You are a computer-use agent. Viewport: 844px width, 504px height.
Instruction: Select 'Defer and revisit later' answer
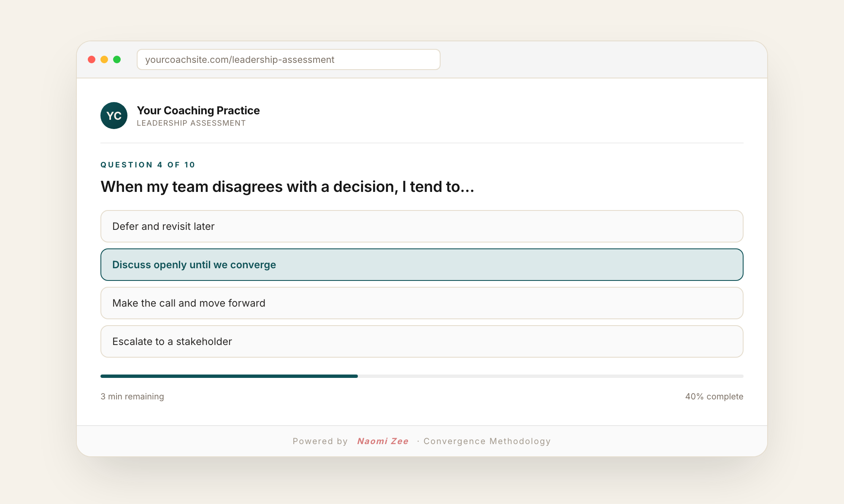pyautogui.click(x=422, y=226)
